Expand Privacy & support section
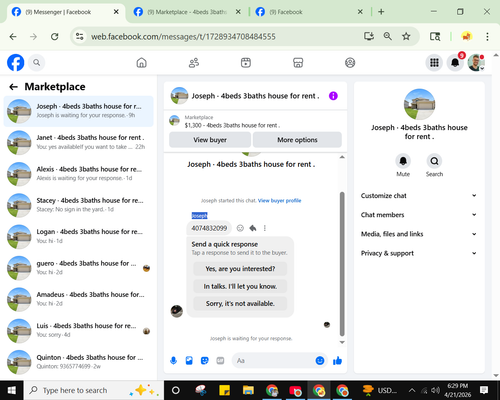The image size is (500, 400). click(419, 253)
